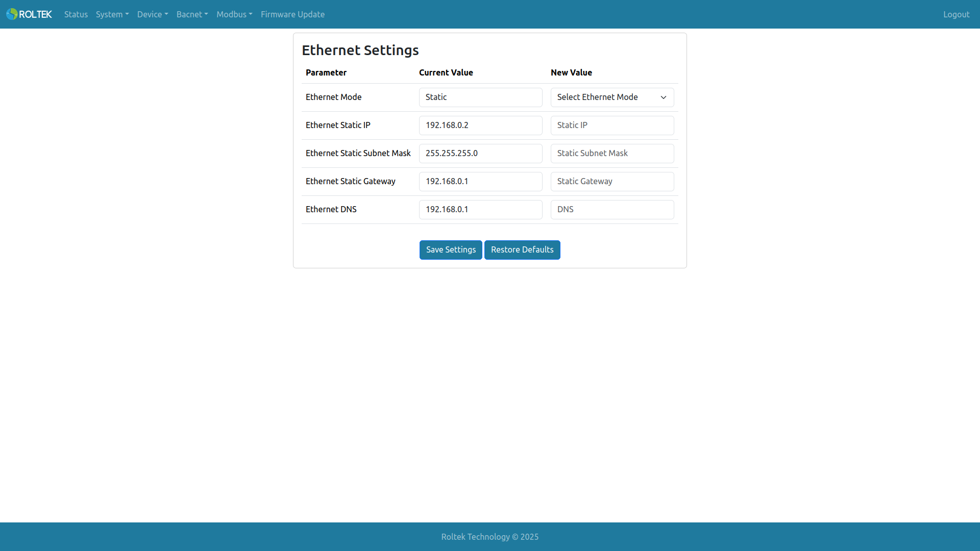The image size is (980, 551).
Task: Click current subnet mask value 255.255.255.0
Action: coord(480,154)
